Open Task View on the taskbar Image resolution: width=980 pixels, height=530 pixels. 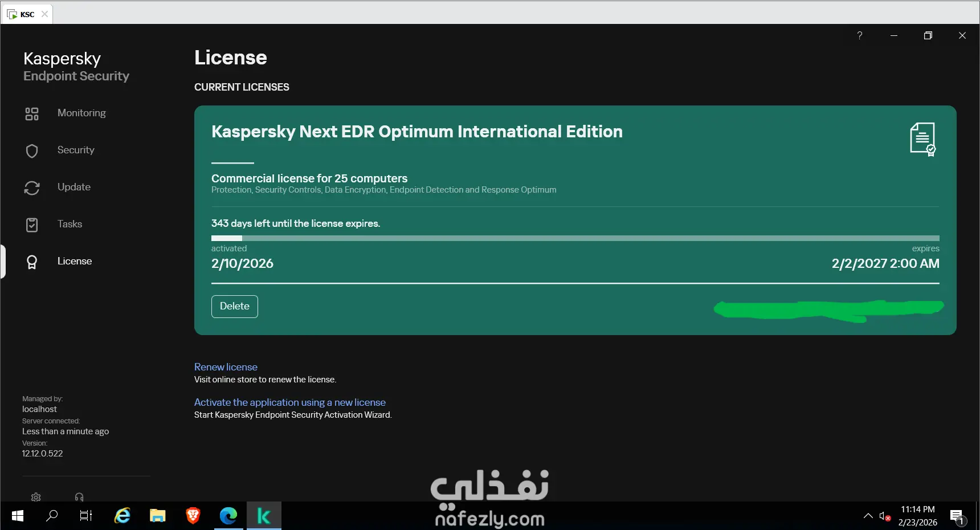(x=86, y=516)
